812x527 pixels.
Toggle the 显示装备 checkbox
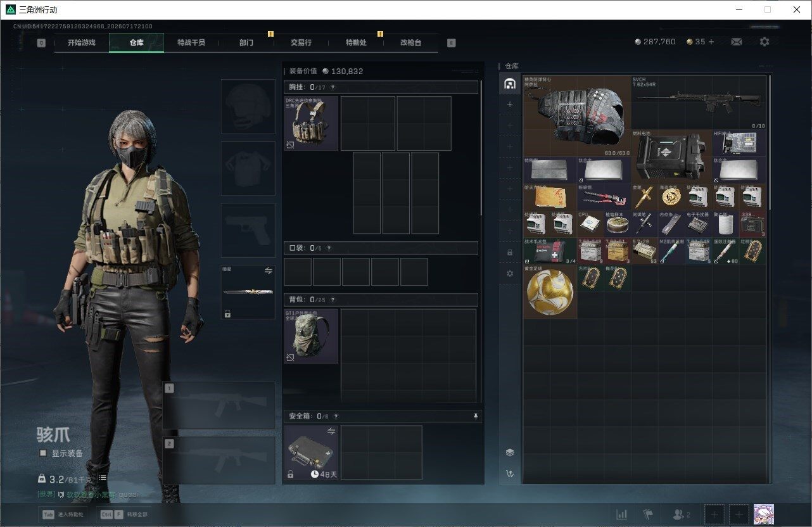pyautogui.click(x=43, y=453)
